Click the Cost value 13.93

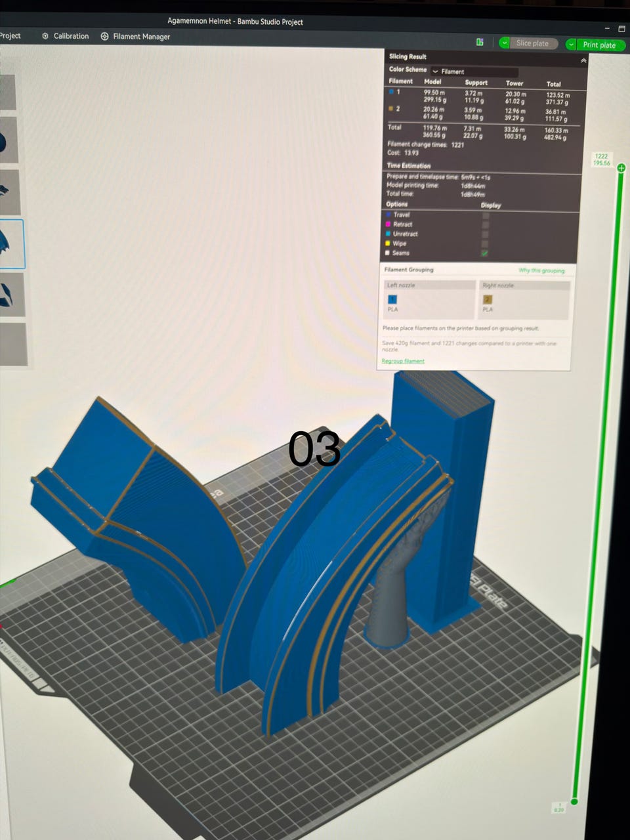pos(411,153)
